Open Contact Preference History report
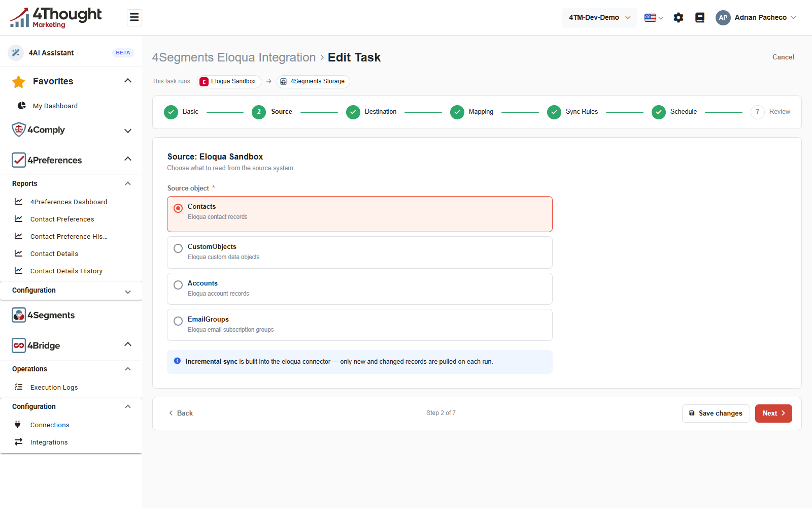The image size is (812, 508). click(69, 236)
